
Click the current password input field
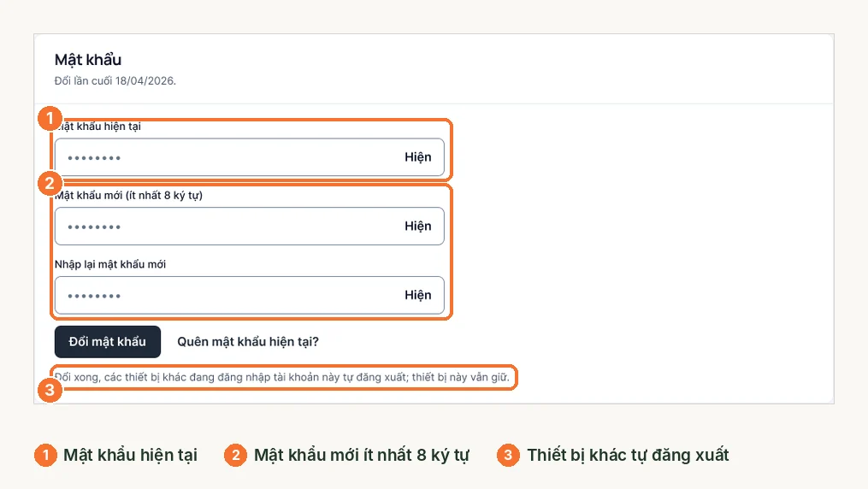(249, 157)
